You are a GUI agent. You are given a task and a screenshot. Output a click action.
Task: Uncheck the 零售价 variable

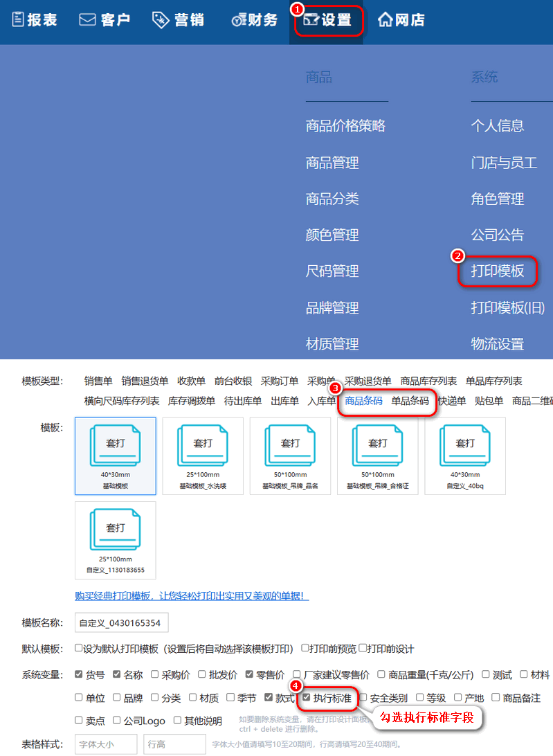coord(249,674)
